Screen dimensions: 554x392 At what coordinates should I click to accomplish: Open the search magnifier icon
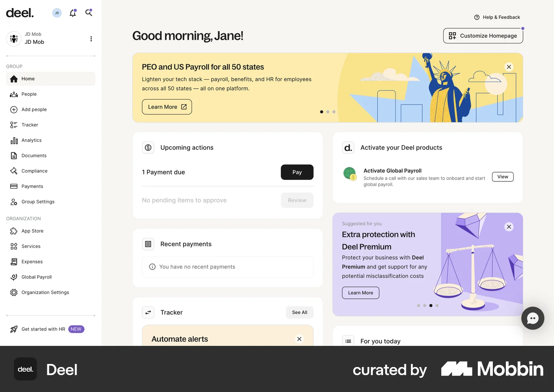[89, 13]
